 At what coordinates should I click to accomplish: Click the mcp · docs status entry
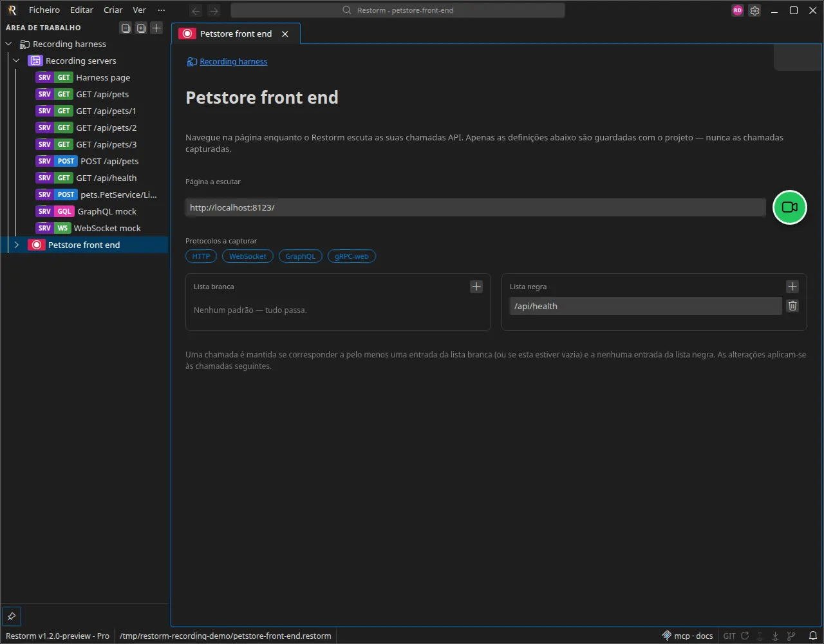pos(688,636)
